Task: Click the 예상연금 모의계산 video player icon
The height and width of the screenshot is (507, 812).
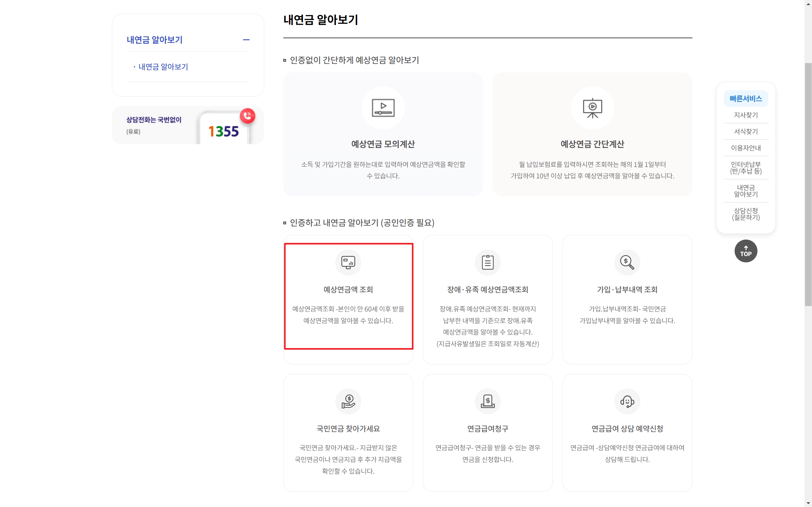Action: pyautogui.click(x=383, y=108)
